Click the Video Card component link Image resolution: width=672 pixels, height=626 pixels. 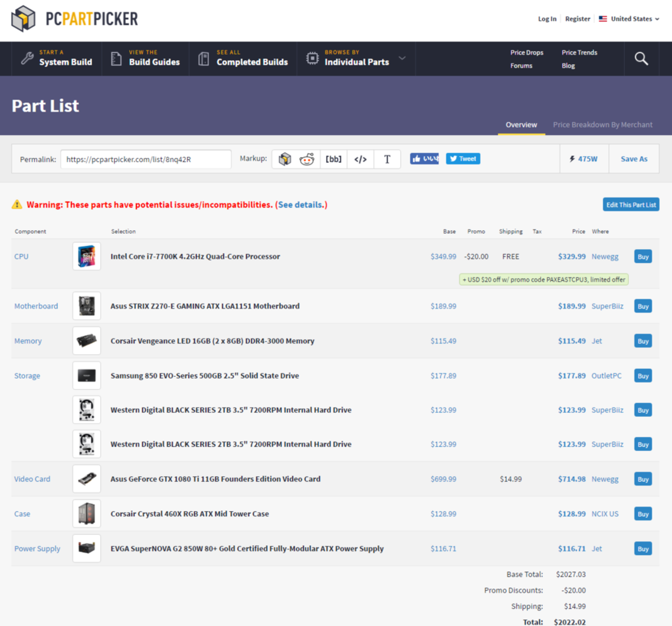point(32,479)
